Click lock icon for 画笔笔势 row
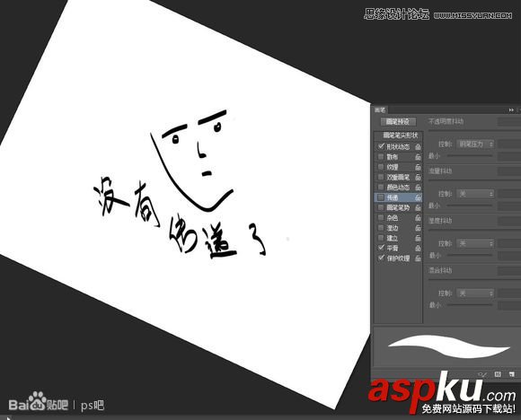 [418, 208]
